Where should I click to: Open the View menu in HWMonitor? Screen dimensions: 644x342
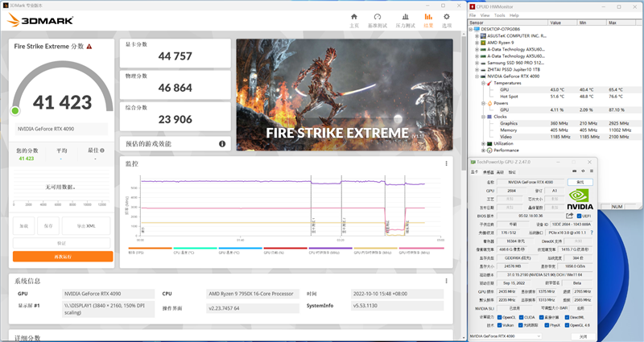tap(485, 15)
